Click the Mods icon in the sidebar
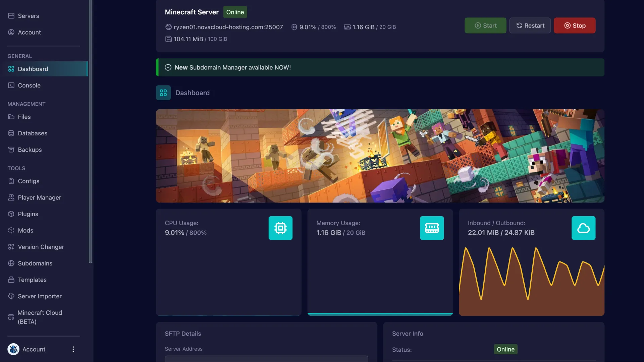Viewport: 644px width, 362px height. point(11,230)
